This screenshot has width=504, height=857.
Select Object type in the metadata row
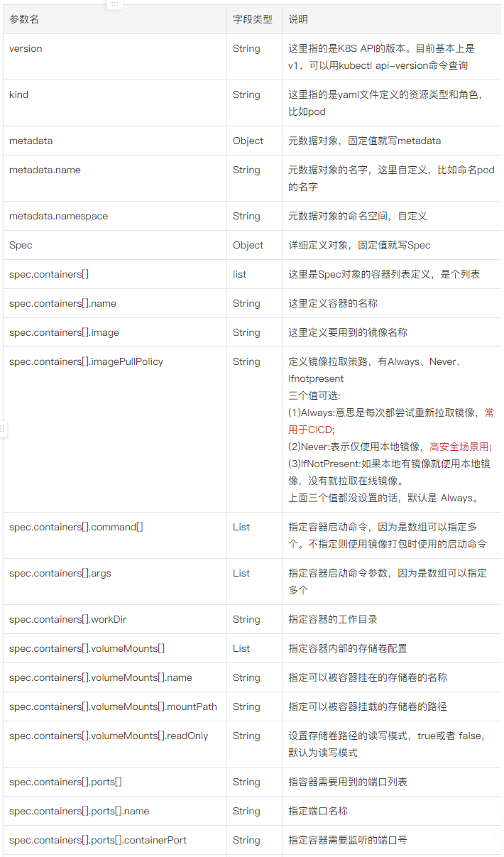click(248, 141)
